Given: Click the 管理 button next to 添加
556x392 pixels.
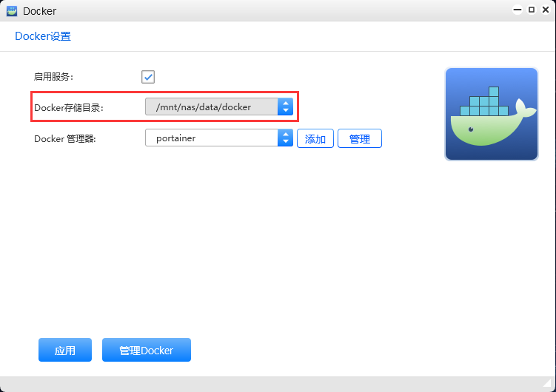Looking at the screenshot, I should 360,138.
